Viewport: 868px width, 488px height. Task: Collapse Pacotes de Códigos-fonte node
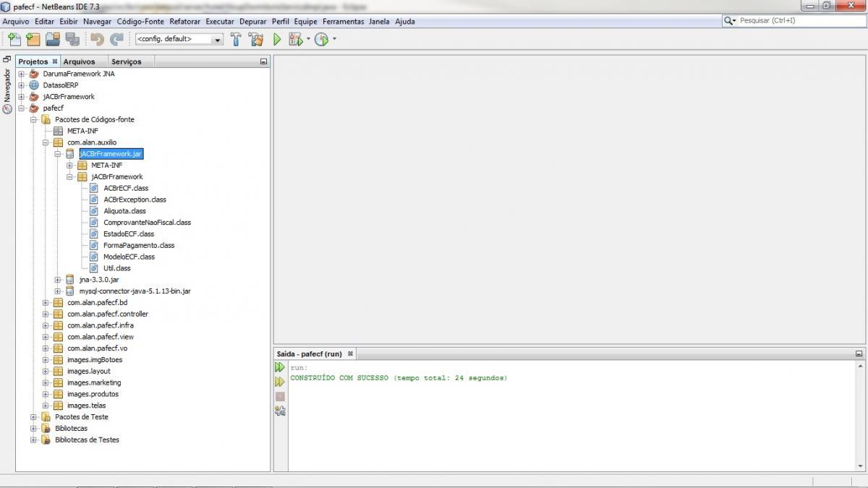coord(33,119)
